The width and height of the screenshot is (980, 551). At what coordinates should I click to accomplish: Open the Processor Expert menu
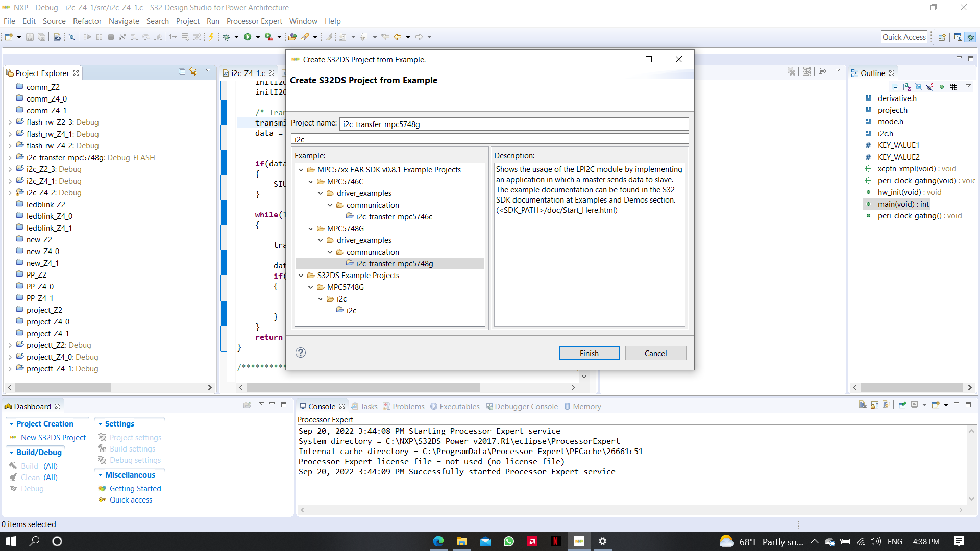pyautogui.click(x=254, y=21)
